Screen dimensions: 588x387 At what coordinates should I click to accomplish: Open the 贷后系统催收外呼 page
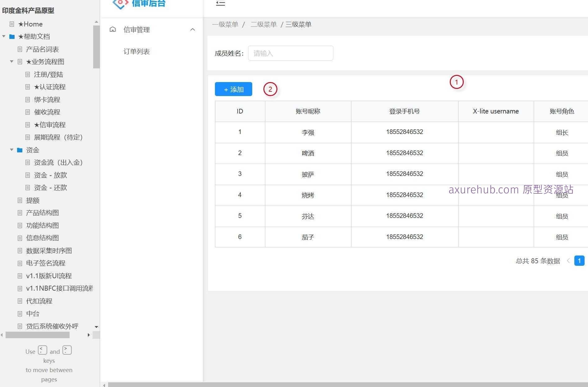51,326
